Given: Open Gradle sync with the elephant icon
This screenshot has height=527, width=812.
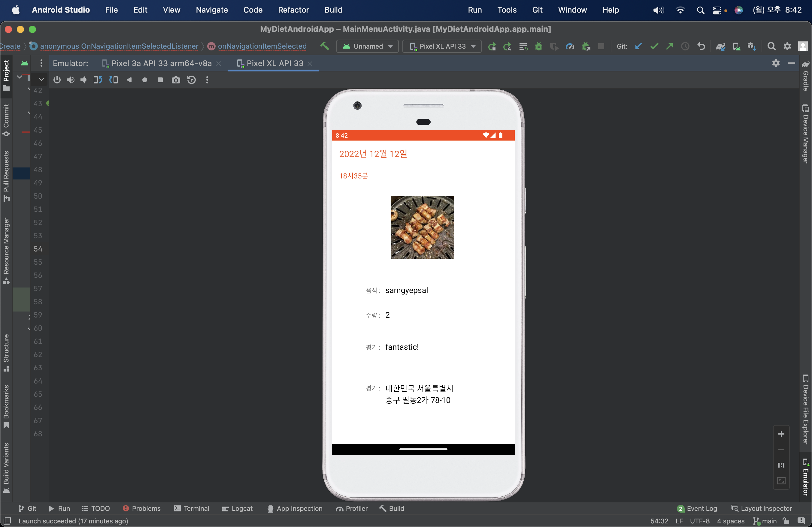Looking at the screenshot, I should tap(721, 46).
